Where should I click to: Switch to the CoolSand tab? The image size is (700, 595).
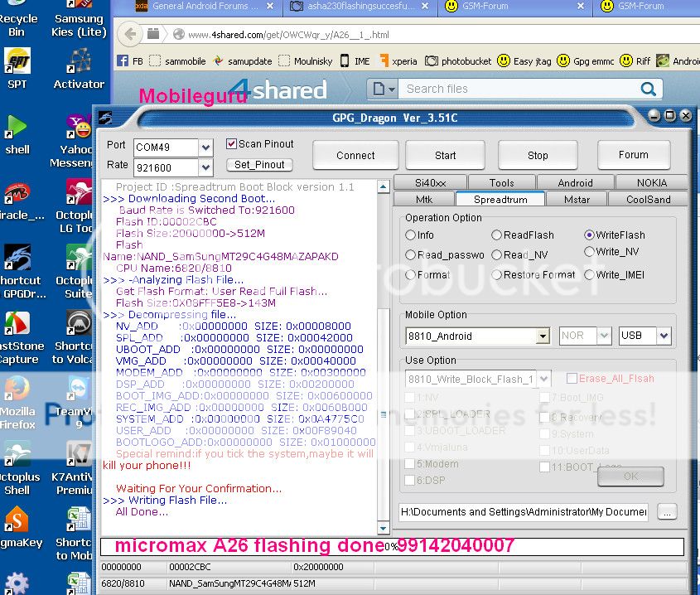(x=648, y=199)
